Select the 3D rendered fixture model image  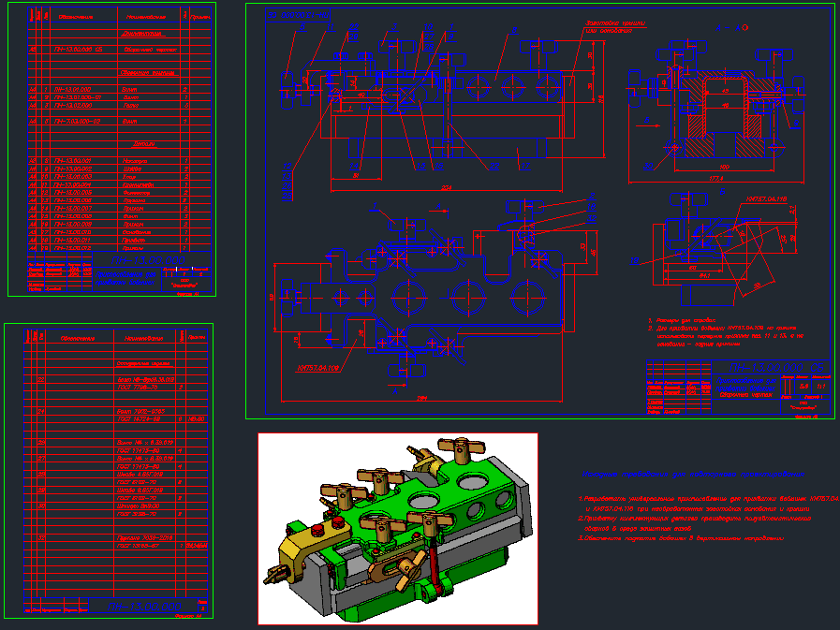tap(398, 529)
